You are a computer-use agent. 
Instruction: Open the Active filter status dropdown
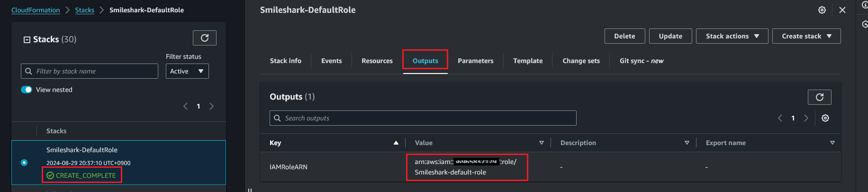tap(187, 71)
